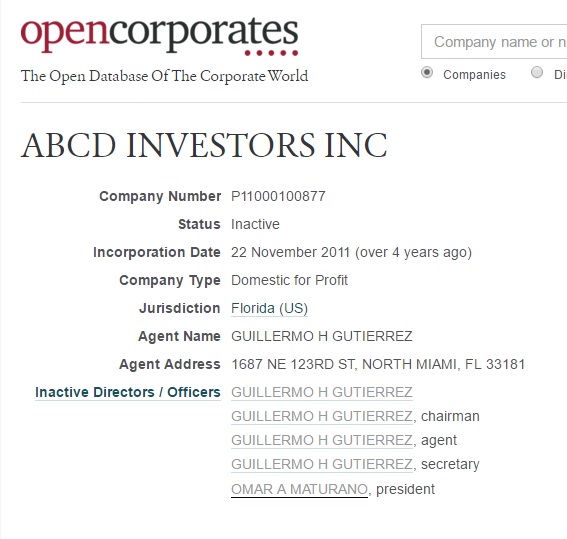Viewport: 567px width, 539px height.
Task: Click the incorporation date value
Action: 351,252
